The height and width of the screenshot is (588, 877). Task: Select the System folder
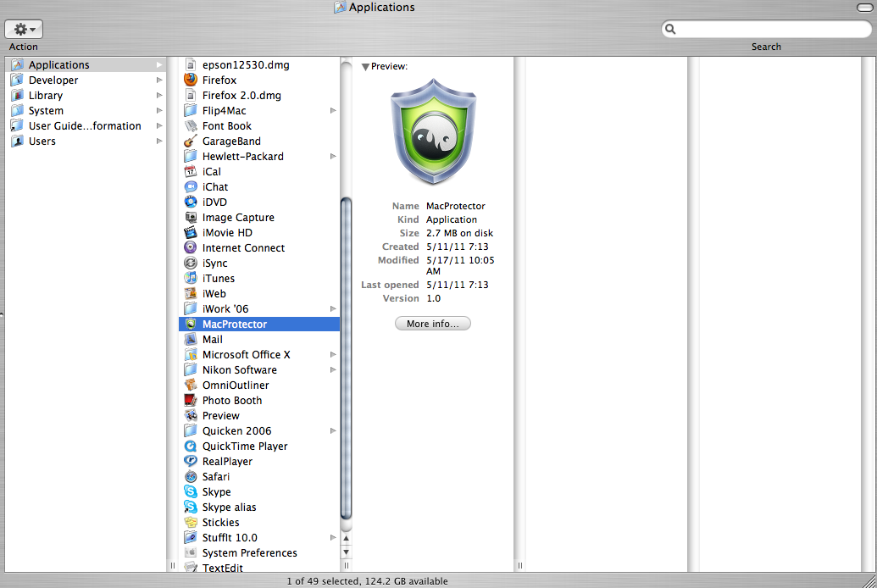click(86, 111)
